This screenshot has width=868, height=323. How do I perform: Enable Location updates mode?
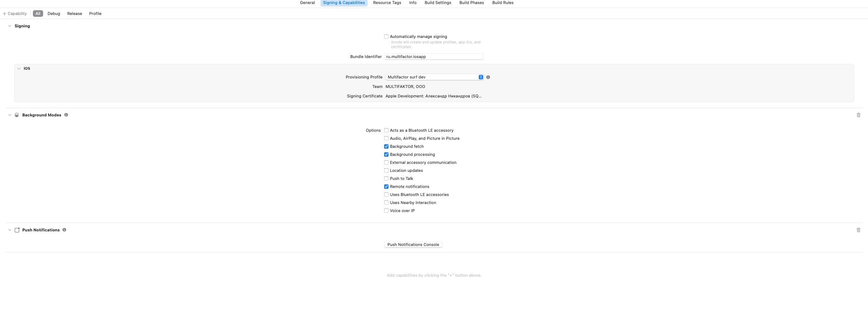tap(386, 170)
